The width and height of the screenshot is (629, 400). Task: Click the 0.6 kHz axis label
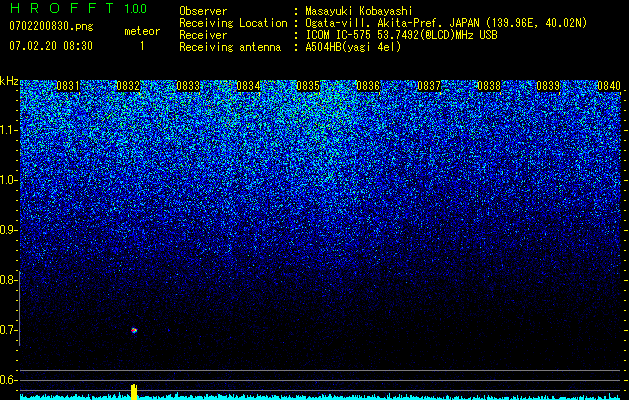(x=8, y=380)
